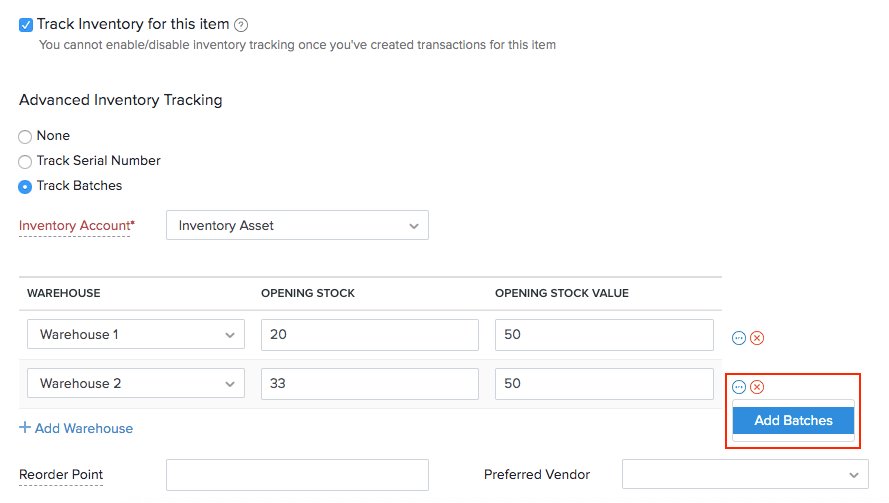Image resolution: width=889 pixels, height=503 pixels.
Task: Edit opening stock field showing 20
Action: click(369, 335)
